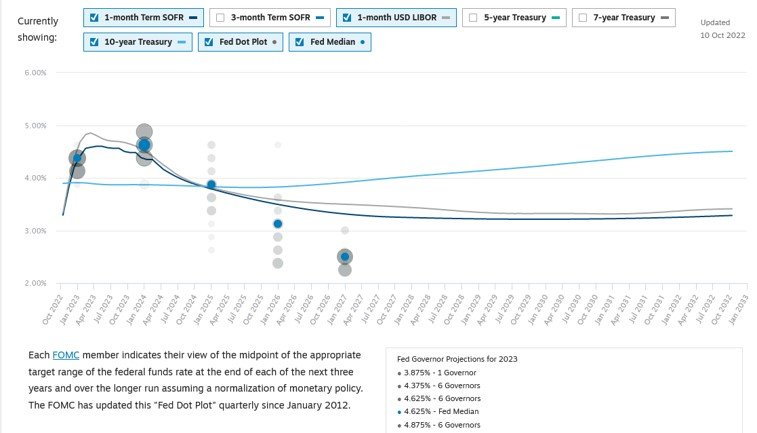Click the 1-month Term SOFR legend line icon
The height and width of the screenshot is (433, 757).
[x=195, y=18]
